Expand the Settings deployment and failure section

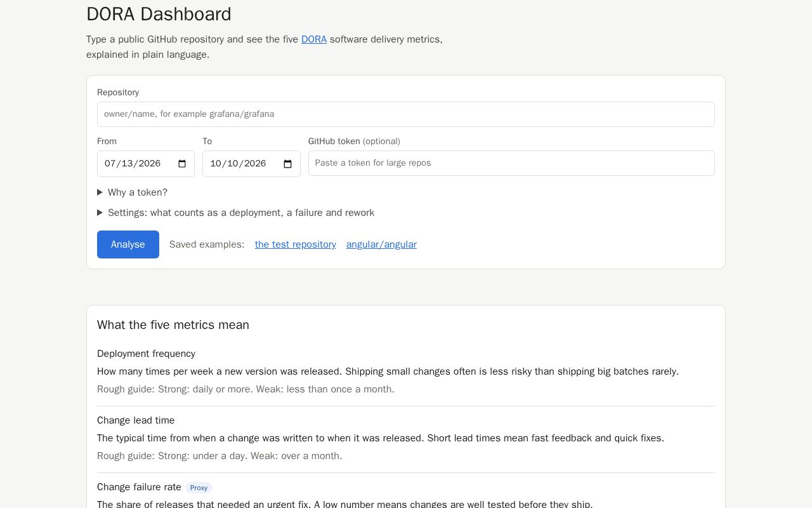[x=236, y=213]
